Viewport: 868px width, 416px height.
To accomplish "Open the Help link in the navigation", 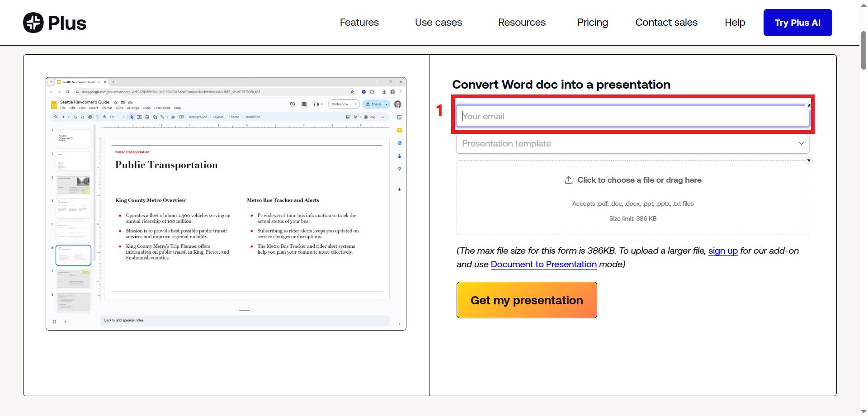I will (735, 23).
